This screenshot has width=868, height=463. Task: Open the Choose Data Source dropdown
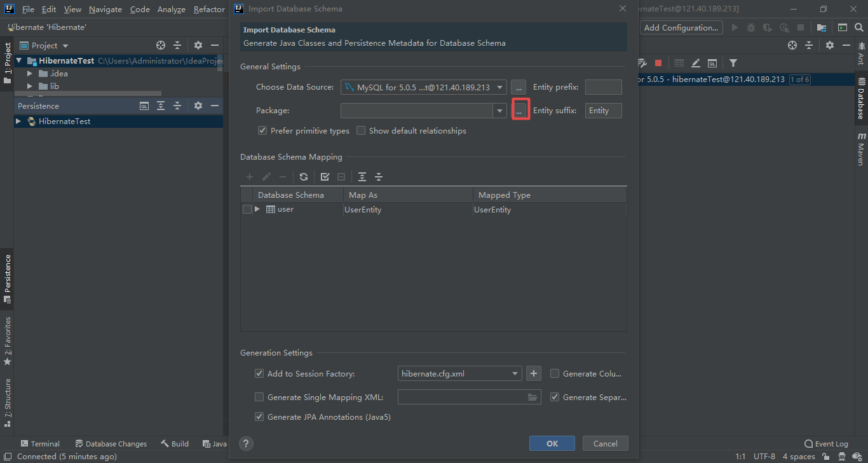pyautogui.click(x=499, y=86)
